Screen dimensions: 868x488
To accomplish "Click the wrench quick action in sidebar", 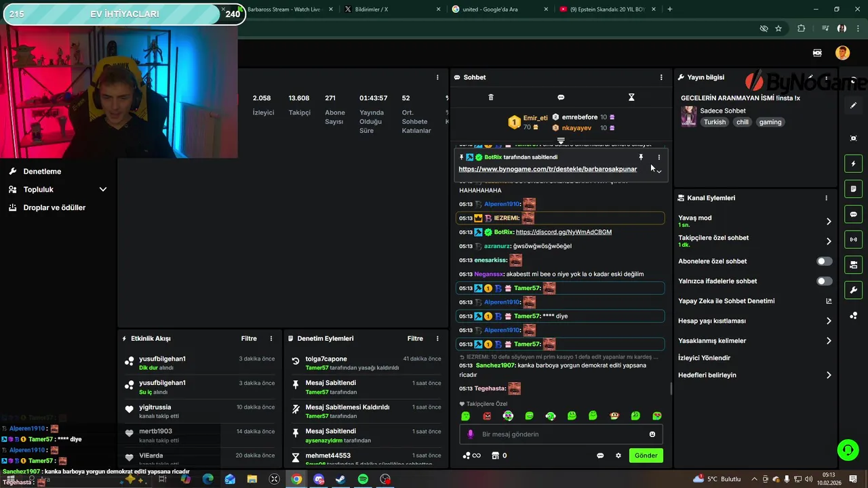I will [x=853, y=290].
